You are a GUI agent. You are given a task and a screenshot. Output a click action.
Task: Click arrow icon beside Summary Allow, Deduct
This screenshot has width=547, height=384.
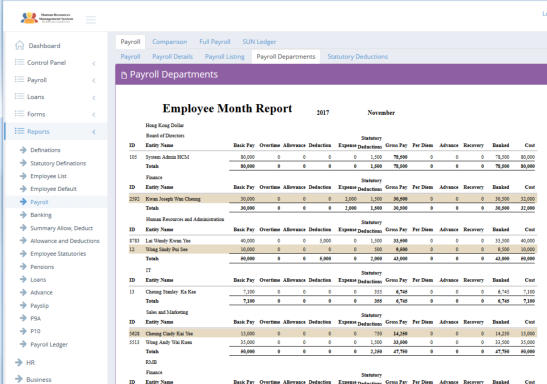pyautogui.click(x=23, y=228)
